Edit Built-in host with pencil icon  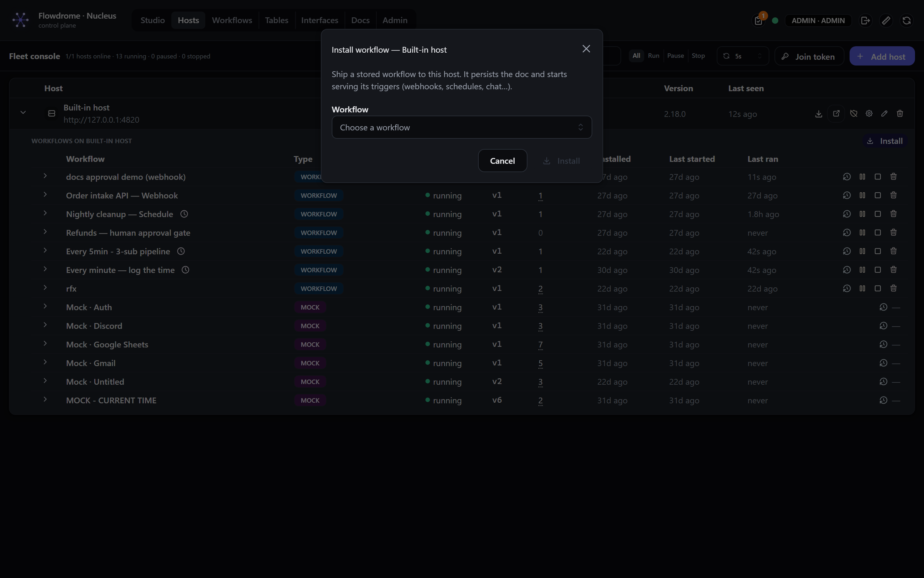884,114
